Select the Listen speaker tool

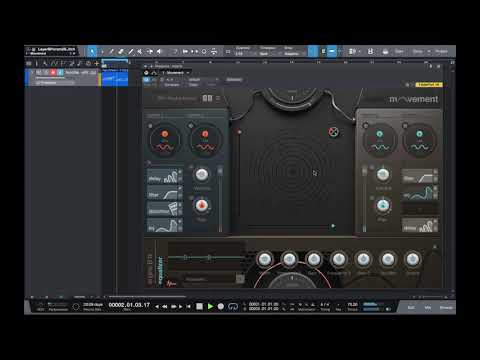[159, 51]
